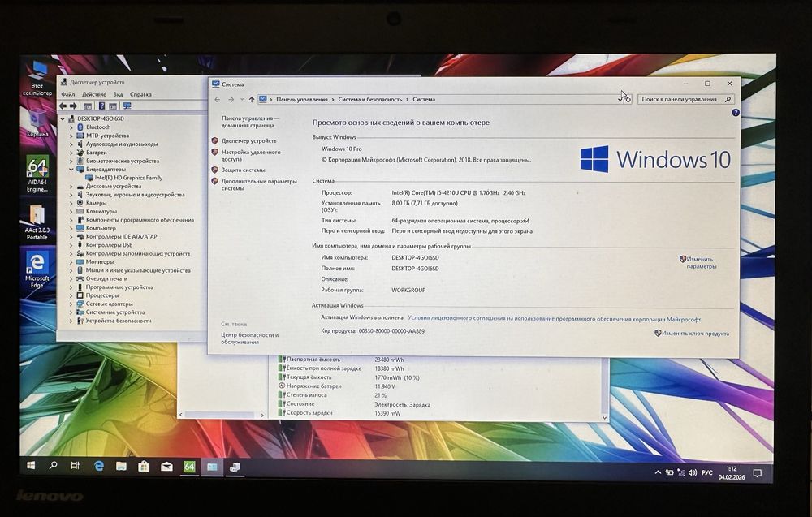The height and width of the screenshot is (517, 812).
Task: Click the Back arrow in the Система window
Action: coord(218,99)
